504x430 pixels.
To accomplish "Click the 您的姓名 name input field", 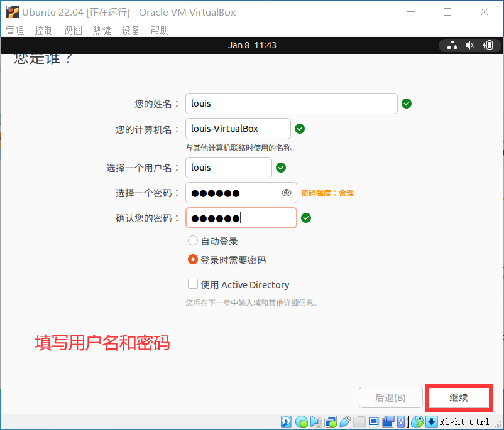I will coord(291,103).
